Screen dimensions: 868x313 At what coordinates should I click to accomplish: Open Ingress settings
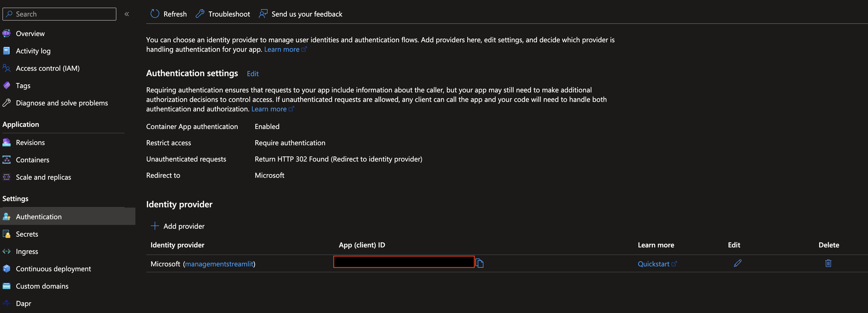(x=27, y=251)
